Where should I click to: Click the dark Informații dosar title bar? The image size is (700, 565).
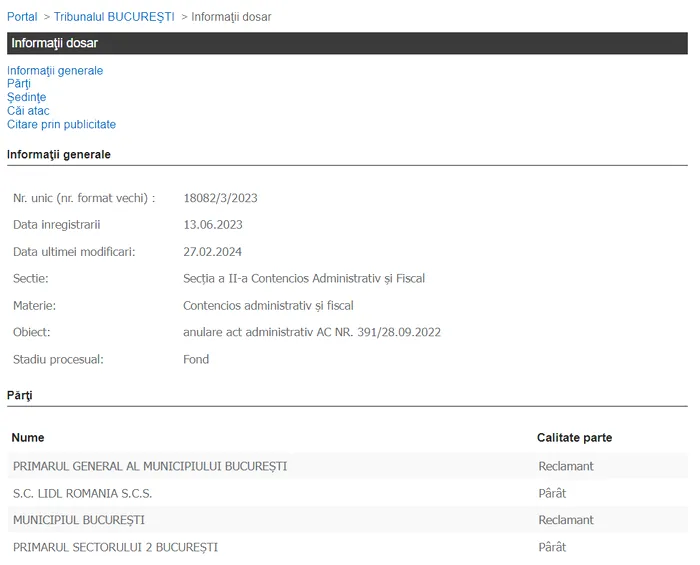click(x=347, y=43)
